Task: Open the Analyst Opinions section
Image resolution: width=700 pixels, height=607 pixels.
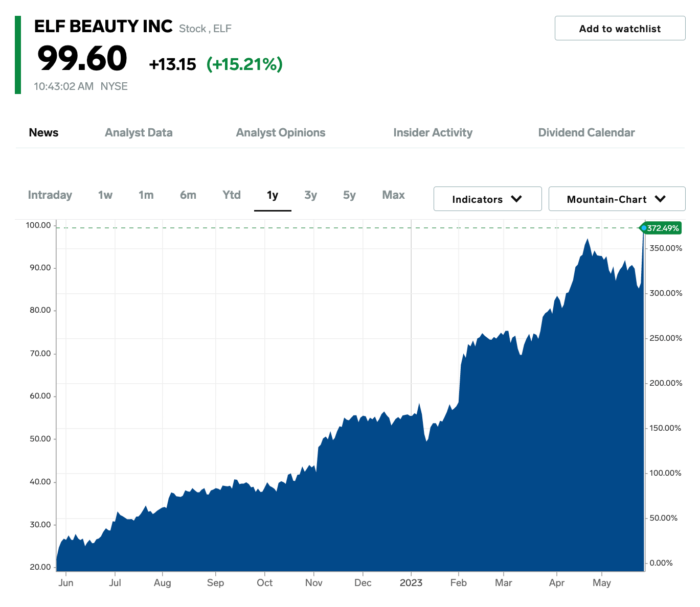Action: click(x=280, y=132)
